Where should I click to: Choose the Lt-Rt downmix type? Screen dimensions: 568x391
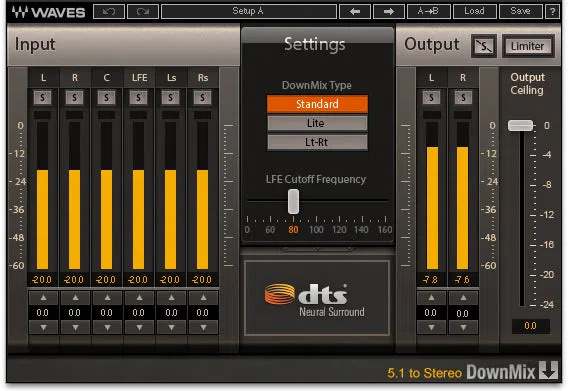pyautogui.click(x=317, y=142)
